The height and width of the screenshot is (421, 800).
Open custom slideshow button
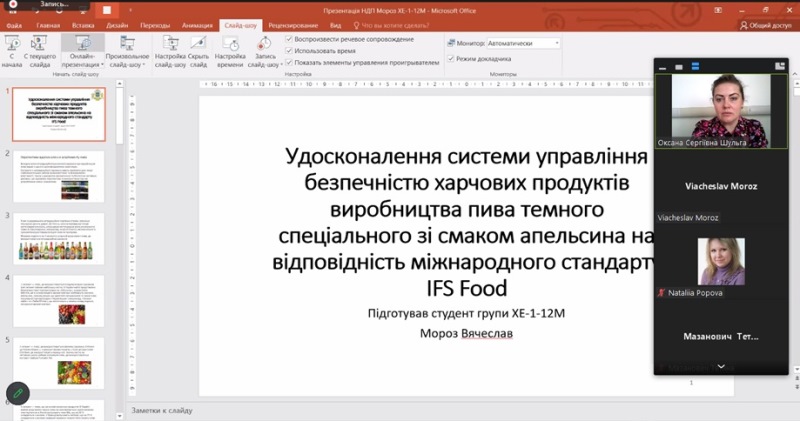click(128, 48)
